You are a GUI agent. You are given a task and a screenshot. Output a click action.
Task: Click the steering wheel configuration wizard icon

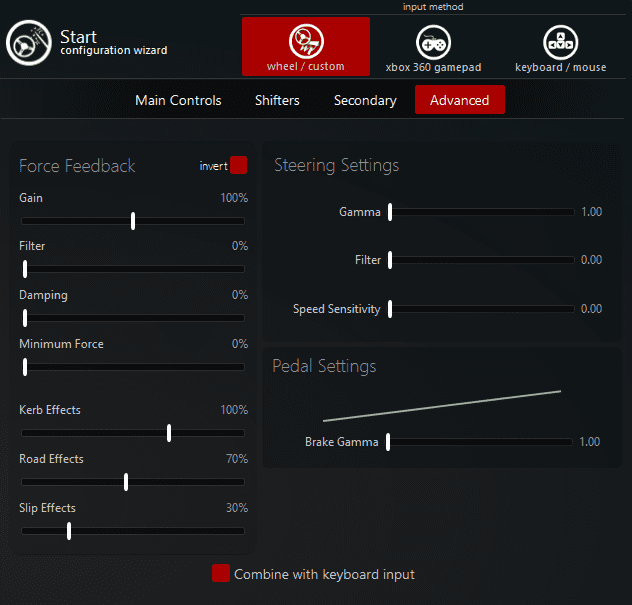[x=29, y=43]
